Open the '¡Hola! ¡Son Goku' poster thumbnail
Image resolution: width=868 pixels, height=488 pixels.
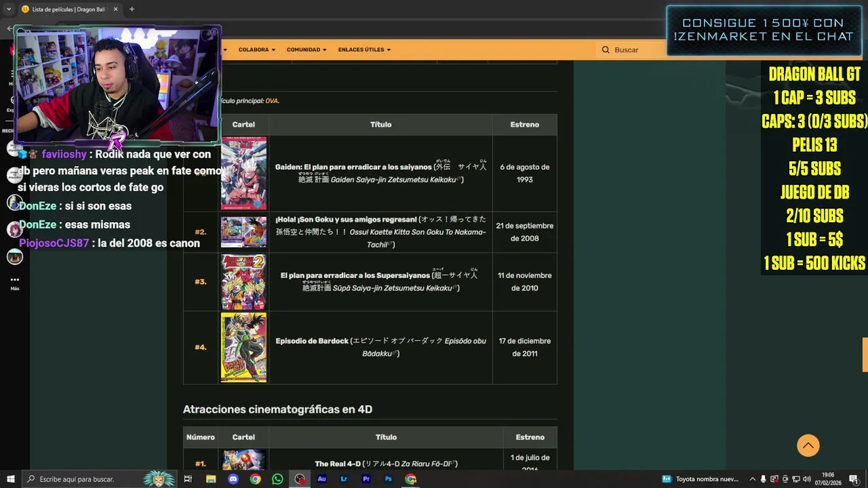tap(243, 232)
